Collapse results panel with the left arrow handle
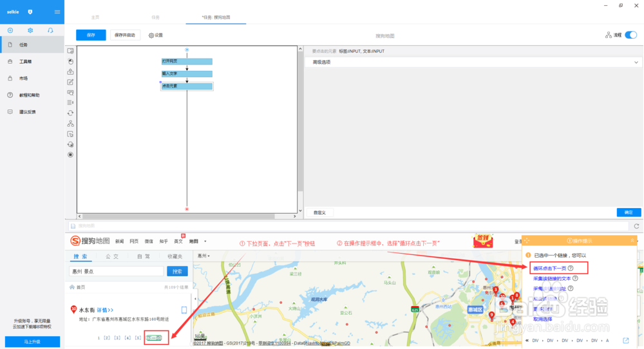The image size is (644, 349). pos(195,299)
